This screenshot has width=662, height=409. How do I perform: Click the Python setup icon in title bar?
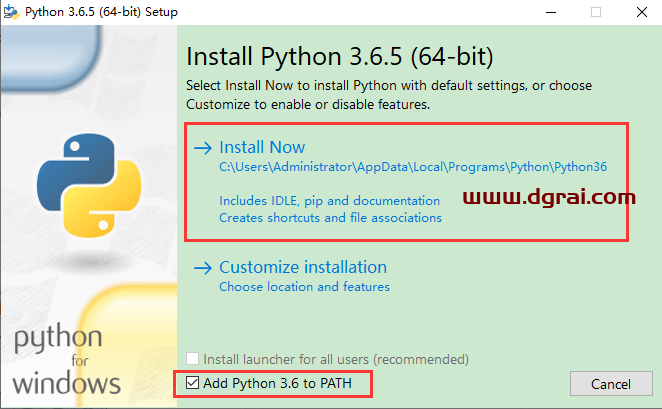(x=11, y=12)
